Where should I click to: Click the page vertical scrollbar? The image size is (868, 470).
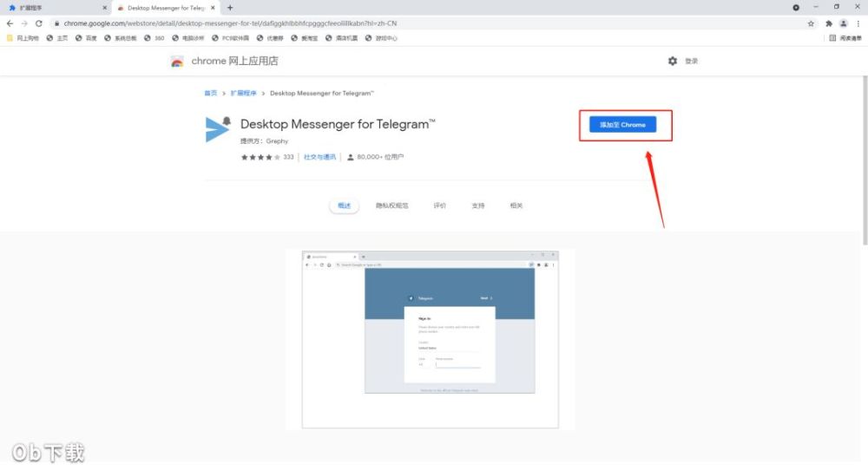(865, 160)
